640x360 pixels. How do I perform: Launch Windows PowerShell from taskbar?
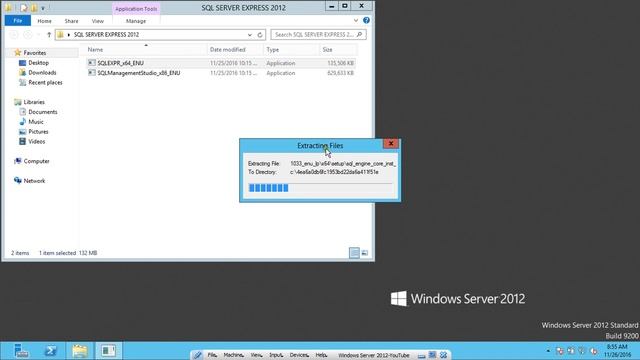51,351
